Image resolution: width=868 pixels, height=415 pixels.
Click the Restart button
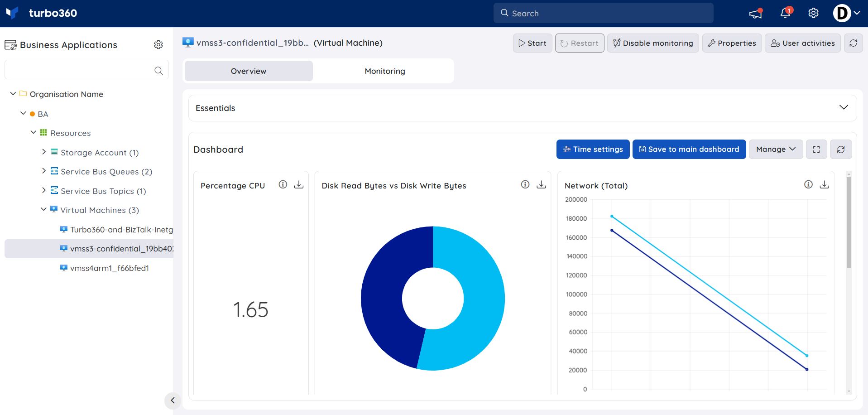pos(580,43)
